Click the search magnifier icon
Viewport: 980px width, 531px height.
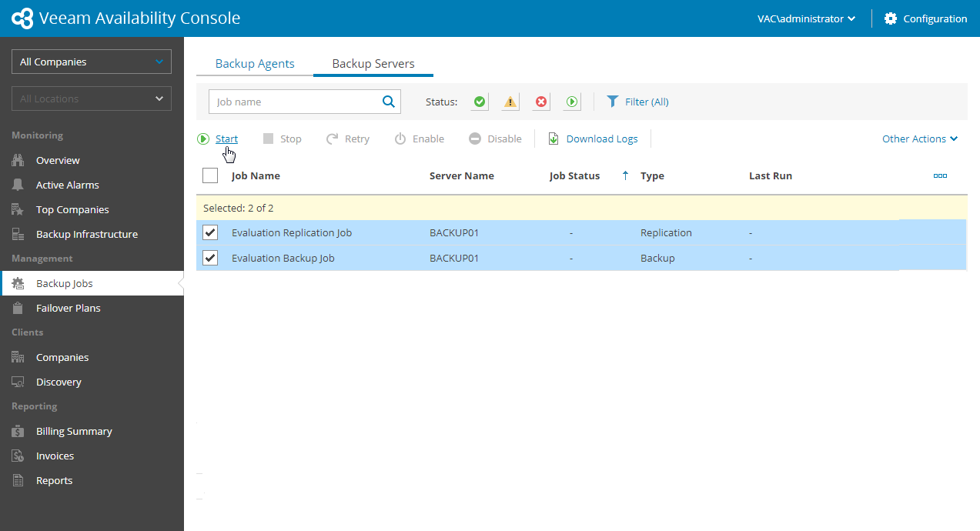(x=389, y=102)
